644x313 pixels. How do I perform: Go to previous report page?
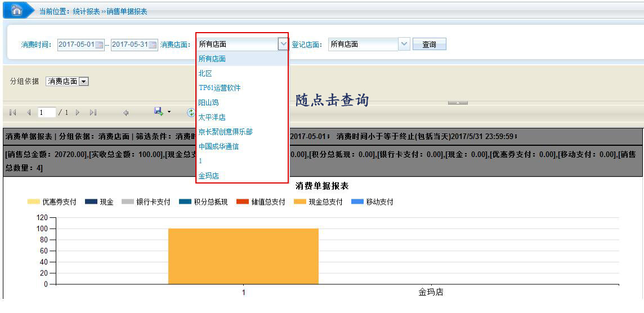(x=29, y=113)
